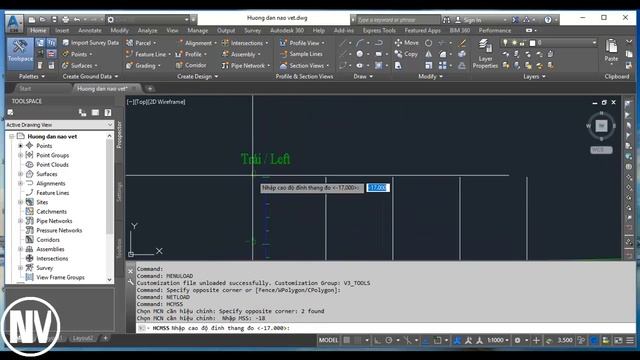Select Catchments tree item
This screenshot has height=360, width=640.
tap(51, 211)
